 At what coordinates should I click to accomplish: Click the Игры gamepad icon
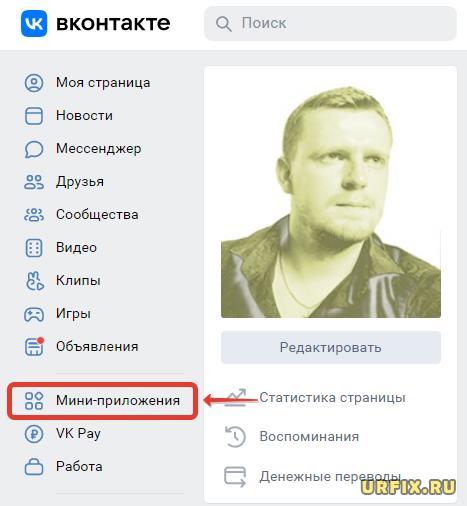click(34, 314)
